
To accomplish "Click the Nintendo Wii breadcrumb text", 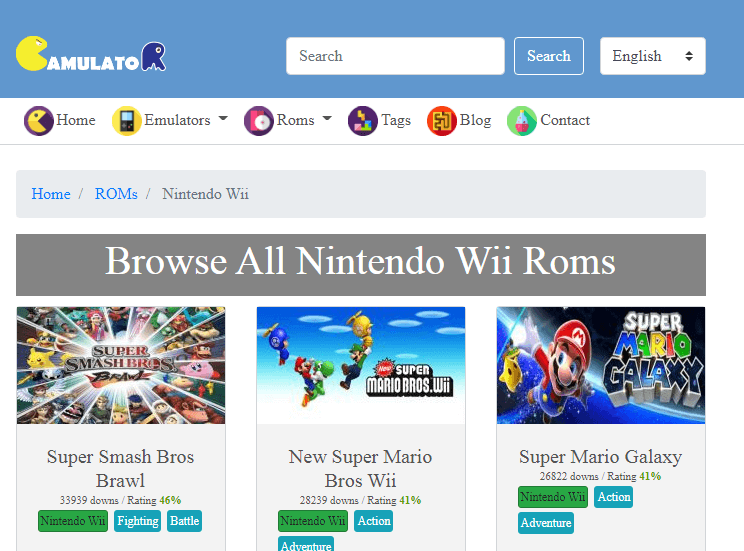I will [x=205, y=194].
